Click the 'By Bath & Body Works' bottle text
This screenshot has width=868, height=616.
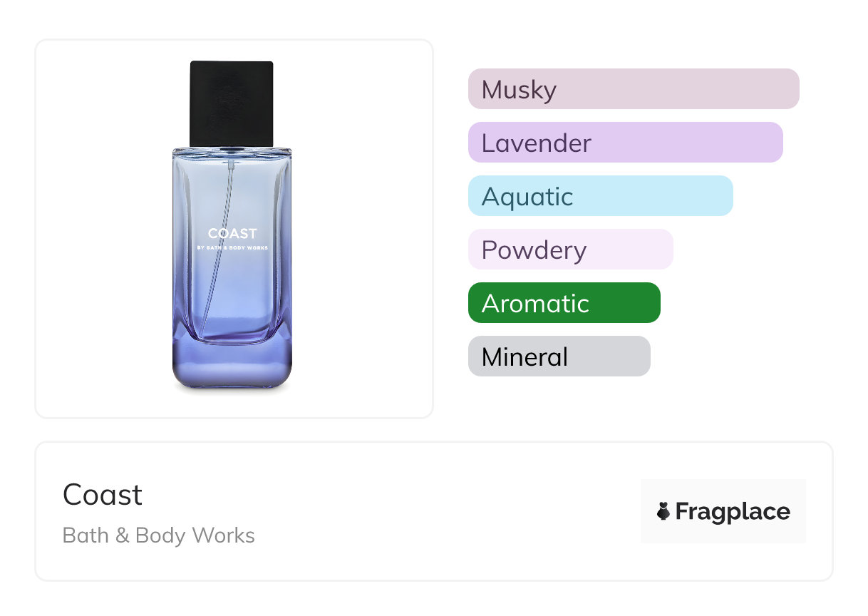(232, 248)
